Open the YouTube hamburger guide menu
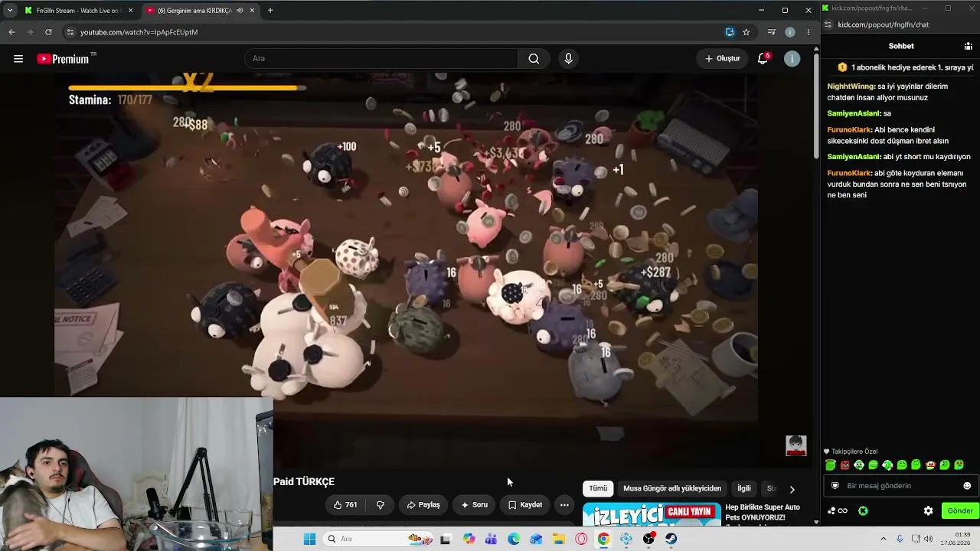Screen dimensions: 980x551 click(x=18, y=59)
